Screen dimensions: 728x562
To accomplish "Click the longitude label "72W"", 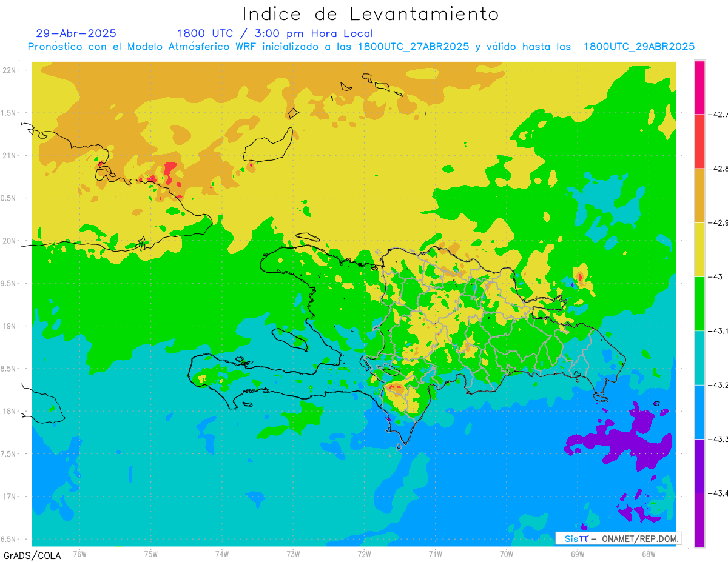I will tap(364, 554).
